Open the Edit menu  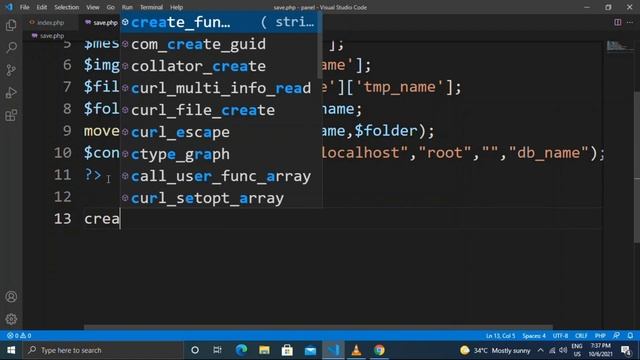tap(42, 7)
